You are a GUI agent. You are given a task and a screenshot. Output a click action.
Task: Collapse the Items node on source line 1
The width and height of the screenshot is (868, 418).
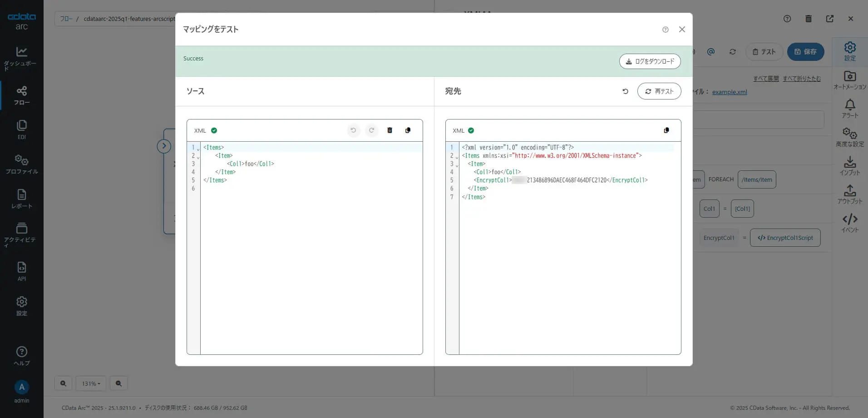pyautogui.click(x=198, y=149)
